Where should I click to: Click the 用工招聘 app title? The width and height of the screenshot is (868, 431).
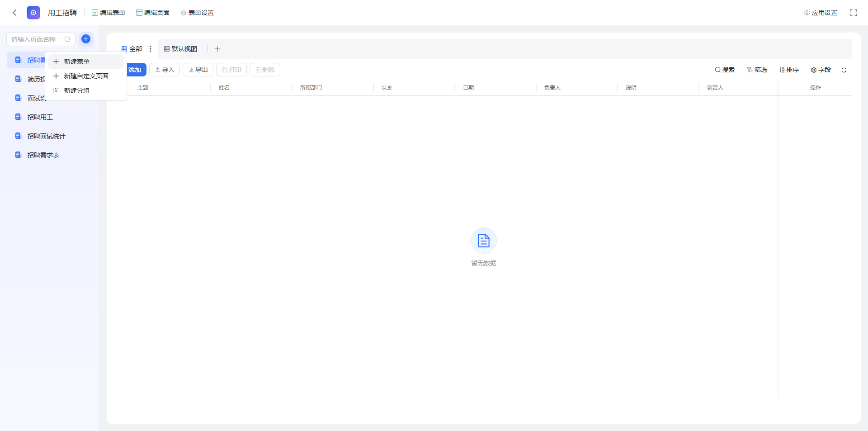pos(62,13)
